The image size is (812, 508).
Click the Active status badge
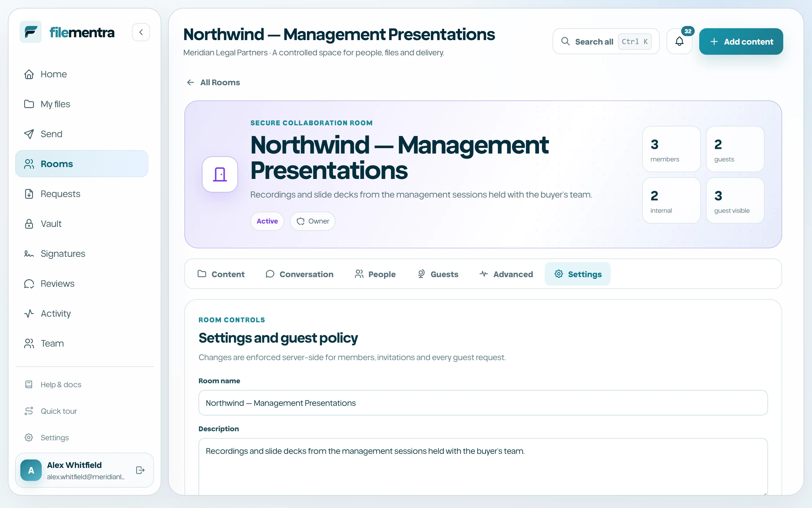pos(267,221)
